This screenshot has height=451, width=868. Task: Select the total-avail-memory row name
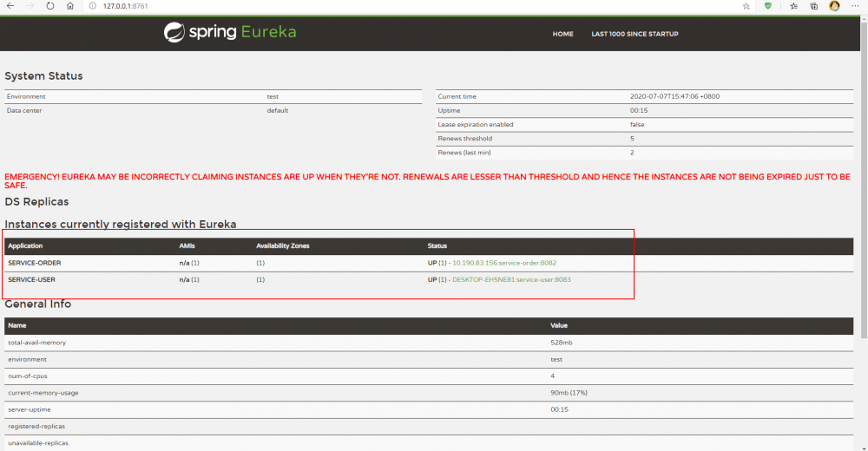click(x=37, y=343)
